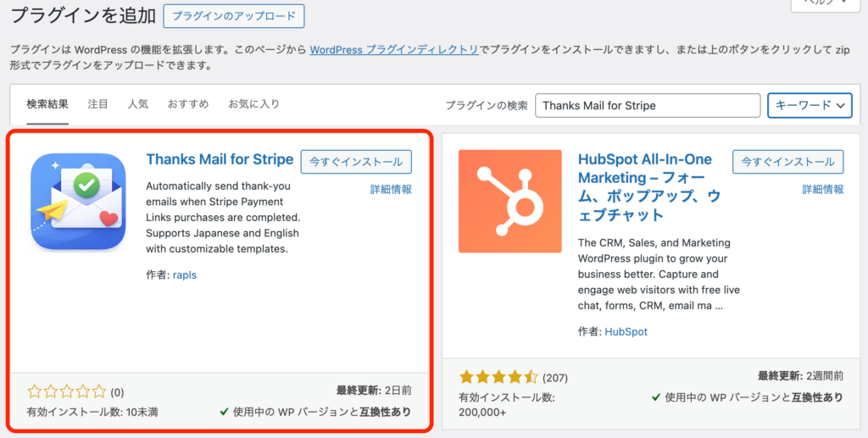Switch to the 検索結果 tab
The width and height of the screenshot is (868, 438).
tap(47, 104)
